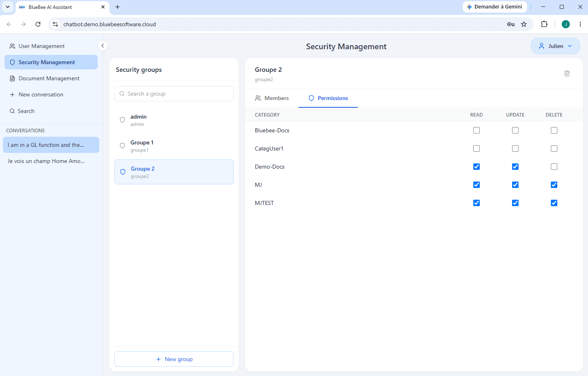Click the address bar URL
The height and width of the screenshot is (376, 588).
(109, 24)
